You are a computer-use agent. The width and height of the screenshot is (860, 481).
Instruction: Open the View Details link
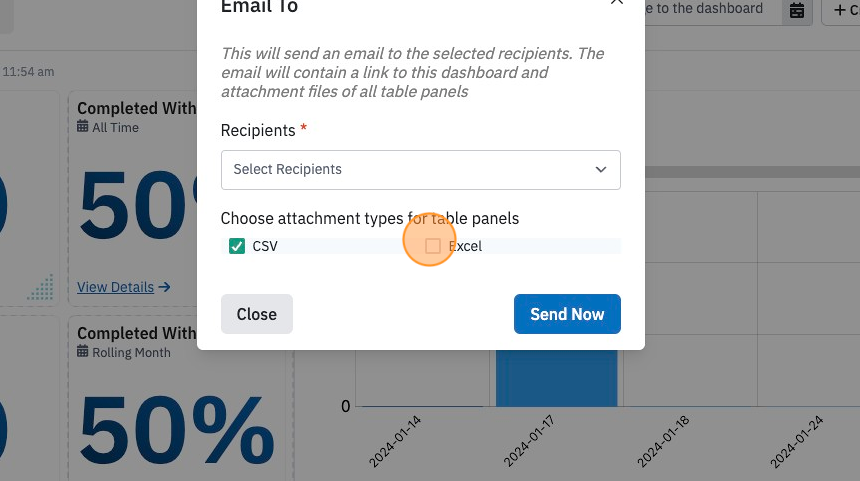click(x=115, y=287)
